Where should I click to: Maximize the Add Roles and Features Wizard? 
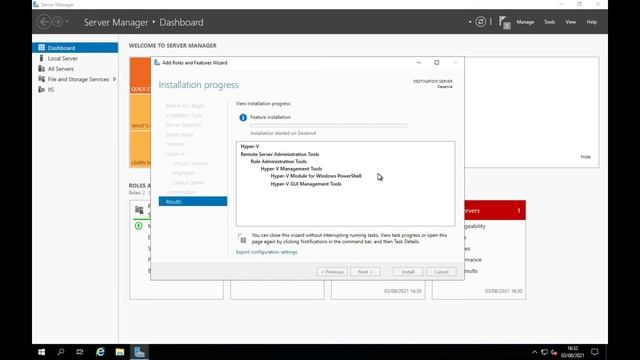point(436,62)
